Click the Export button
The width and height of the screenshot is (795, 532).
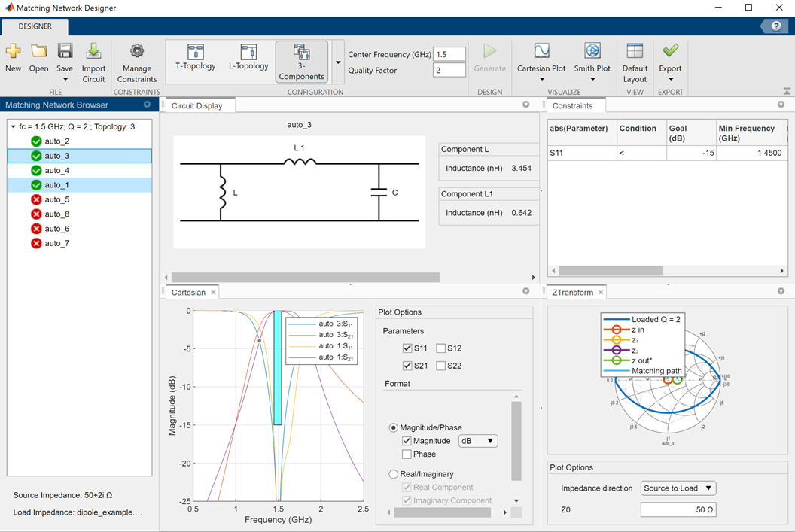pos(670,52)
